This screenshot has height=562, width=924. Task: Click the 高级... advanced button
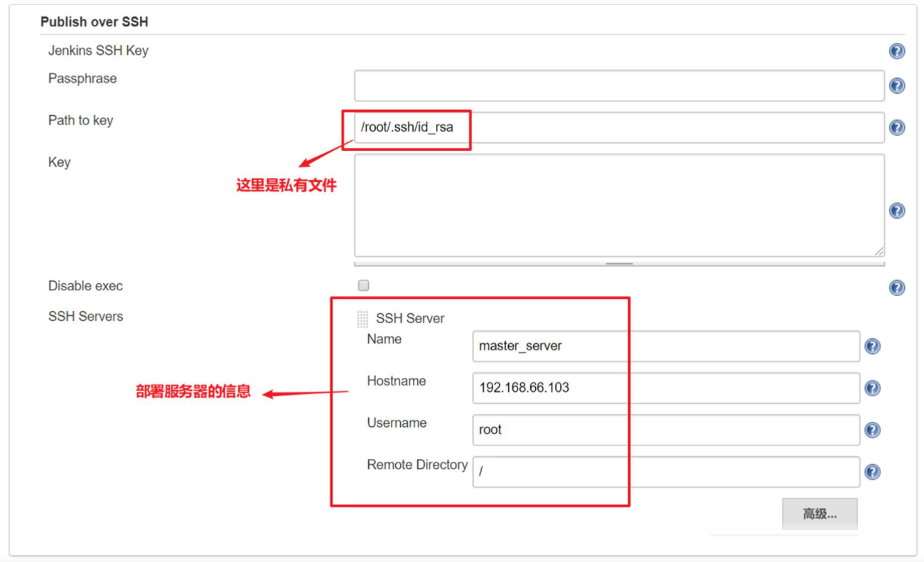(820, 514)
